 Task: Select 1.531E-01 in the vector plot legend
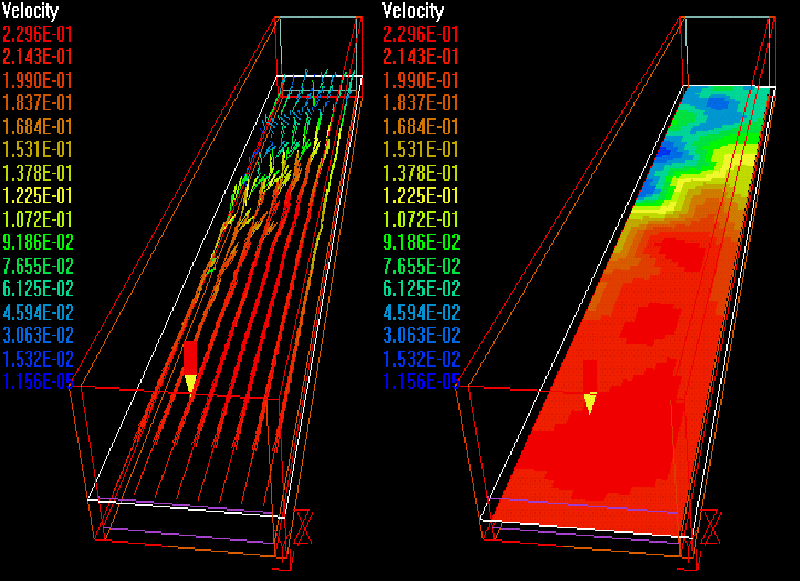pyautogui.click(x=37, y=149)
